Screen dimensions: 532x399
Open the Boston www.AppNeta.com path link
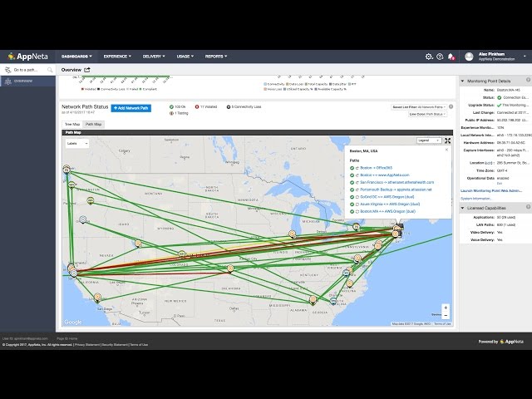click(384, 175)
